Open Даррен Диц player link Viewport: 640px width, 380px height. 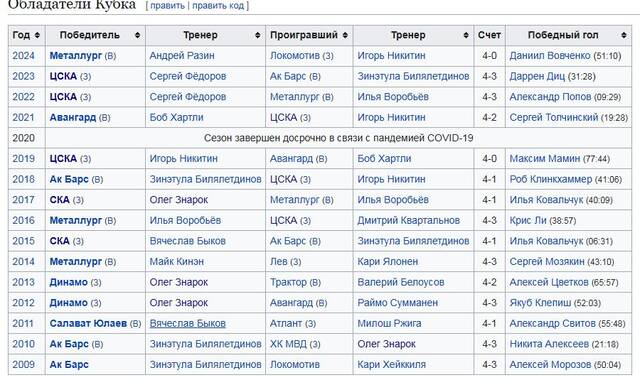(x=537, y=76)
